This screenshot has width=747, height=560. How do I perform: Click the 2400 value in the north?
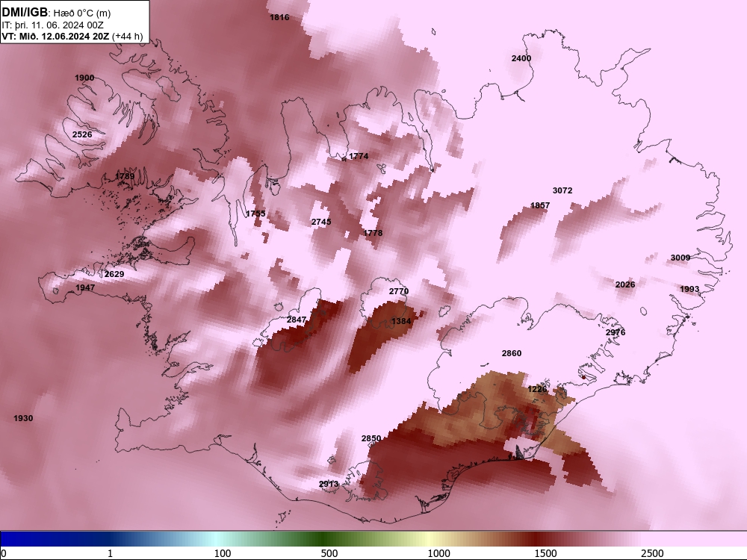[521, 58]
